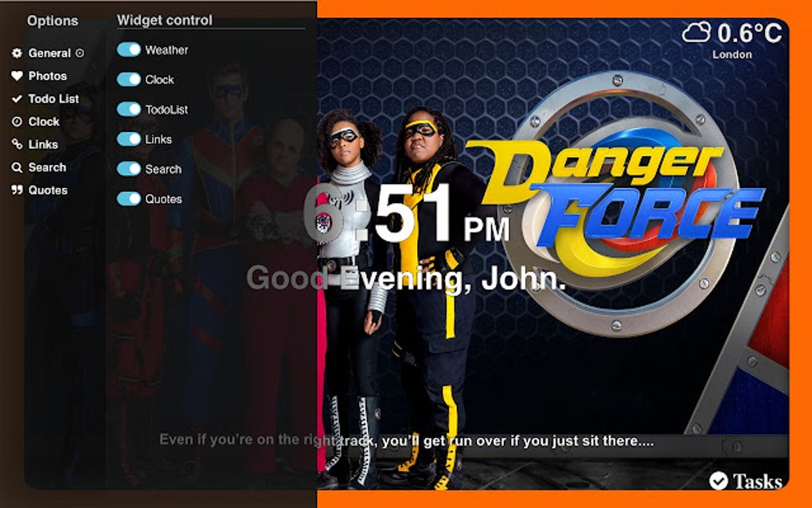Image resolution: width=812 pixels, height=508 pixels.
Task: Click the Quotes toggle label text
Action: 164,199
